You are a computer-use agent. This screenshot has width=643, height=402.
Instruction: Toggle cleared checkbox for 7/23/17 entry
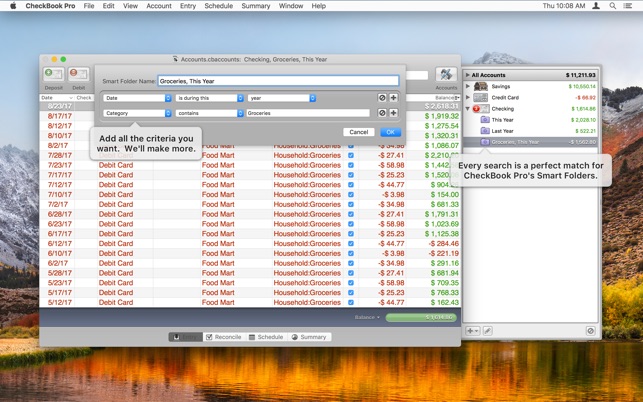click(351, 165)
